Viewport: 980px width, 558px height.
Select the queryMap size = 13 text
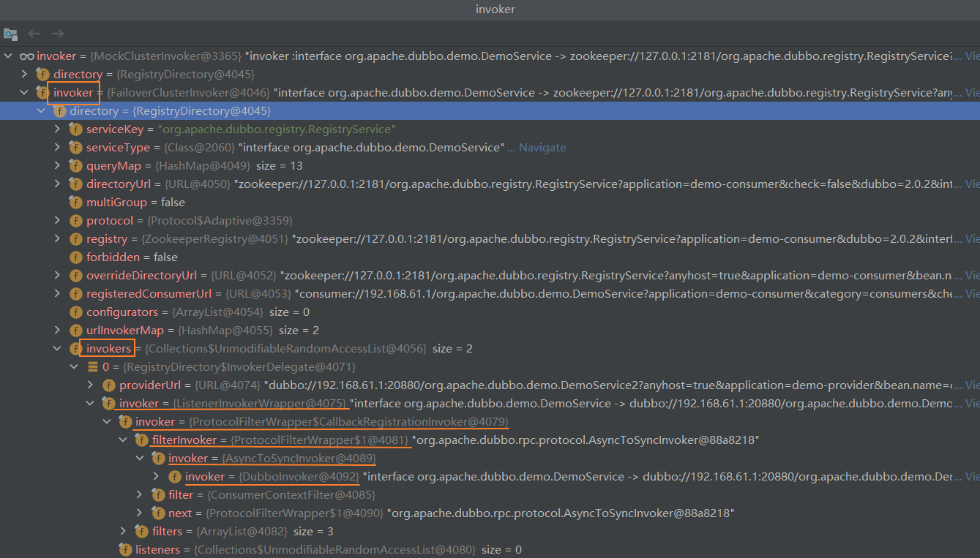(x=280, y=166)
